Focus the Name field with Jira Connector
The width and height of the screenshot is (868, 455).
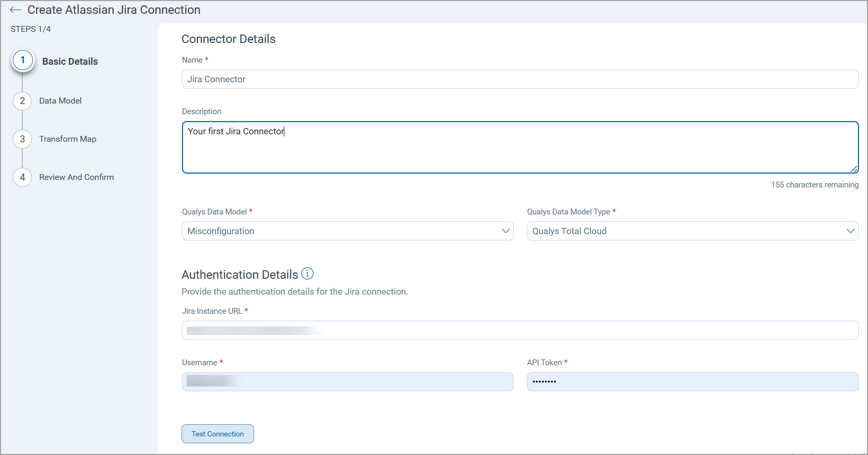(520, 79)
